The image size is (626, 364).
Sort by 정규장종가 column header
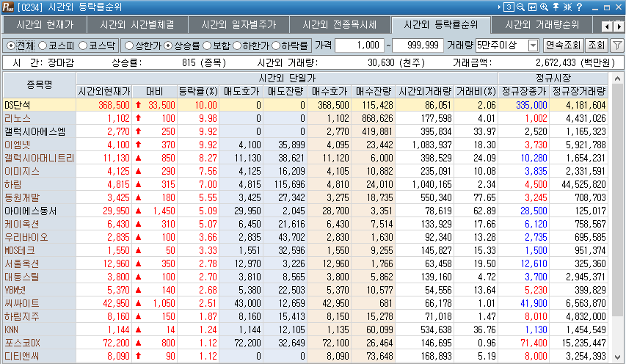pos(524,92)
